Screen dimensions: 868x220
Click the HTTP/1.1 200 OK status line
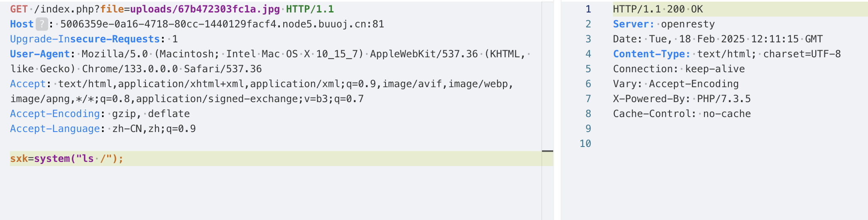click(658, 9)
